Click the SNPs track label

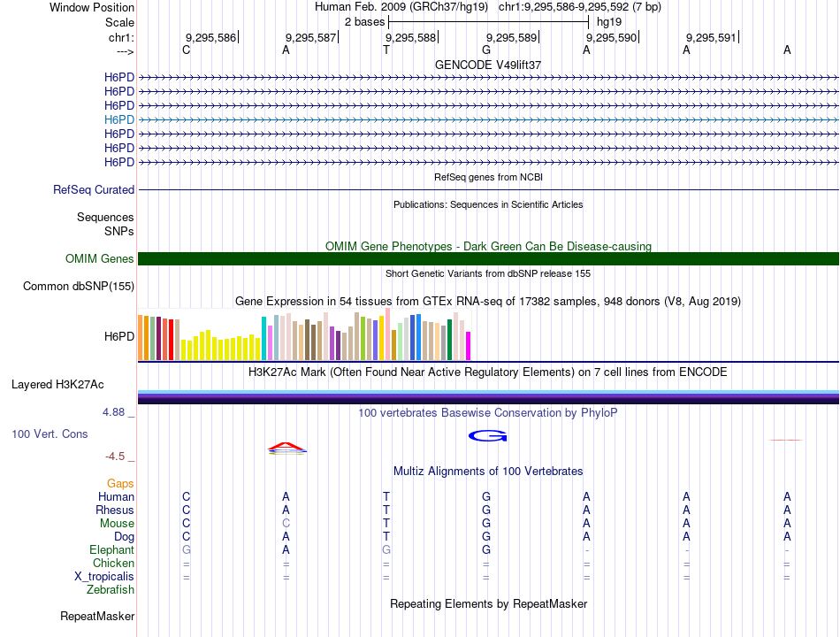119,231
